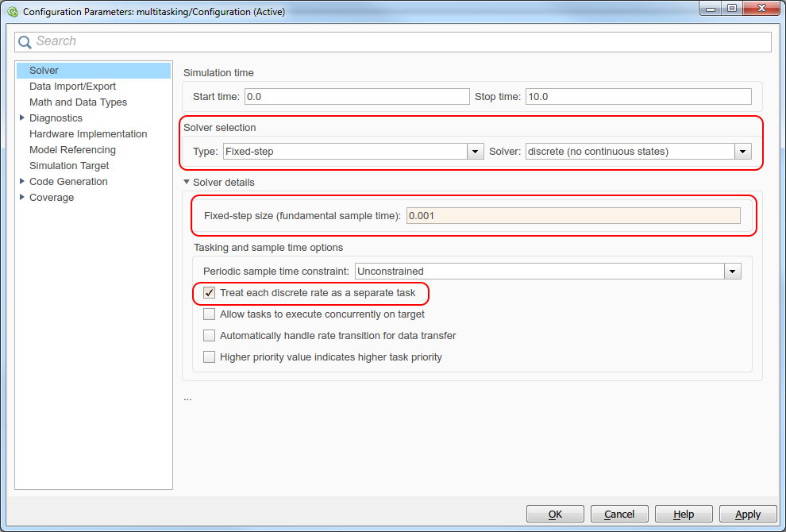The width and height of the screenshot is (786, 532).
Task: Click the Solver selection heading
Action: (x=220, y=127)
